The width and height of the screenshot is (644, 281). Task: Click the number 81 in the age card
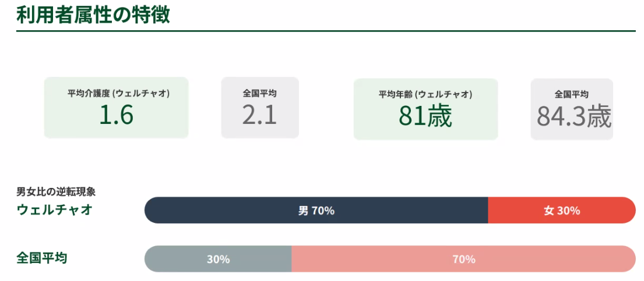(x=412, y=116)
